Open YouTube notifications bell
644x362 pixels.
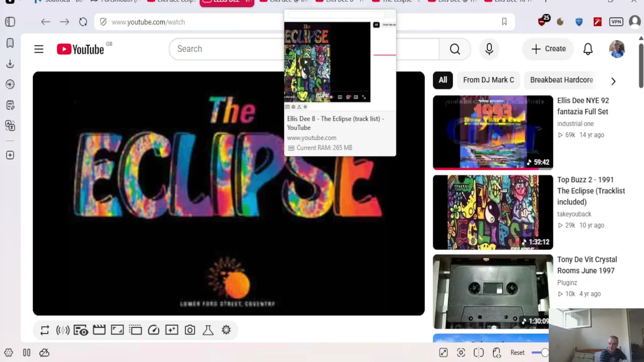[588, 49]
